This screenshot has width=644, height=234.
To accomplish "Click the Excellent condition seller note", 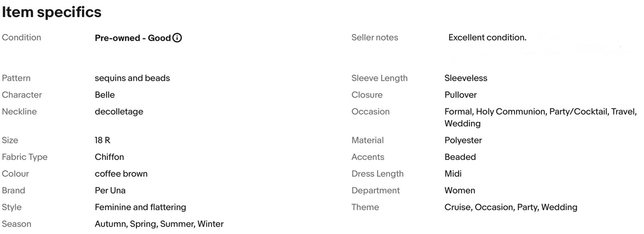I will (x=487, y=38).
